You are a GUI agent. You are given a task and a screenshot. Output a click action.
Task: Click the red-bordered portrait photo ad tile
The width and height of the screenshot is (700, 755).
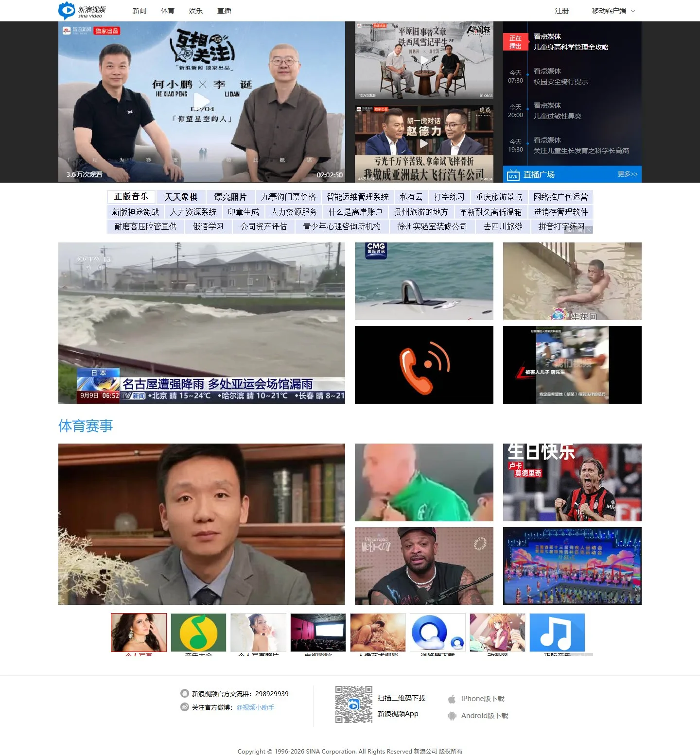(x=139, y=633)
